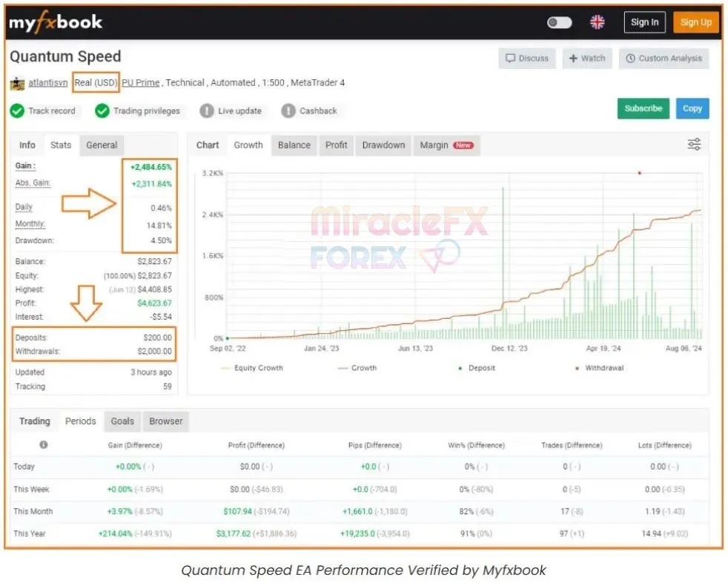Click the Subscribe button

click(x=643, y=108)
